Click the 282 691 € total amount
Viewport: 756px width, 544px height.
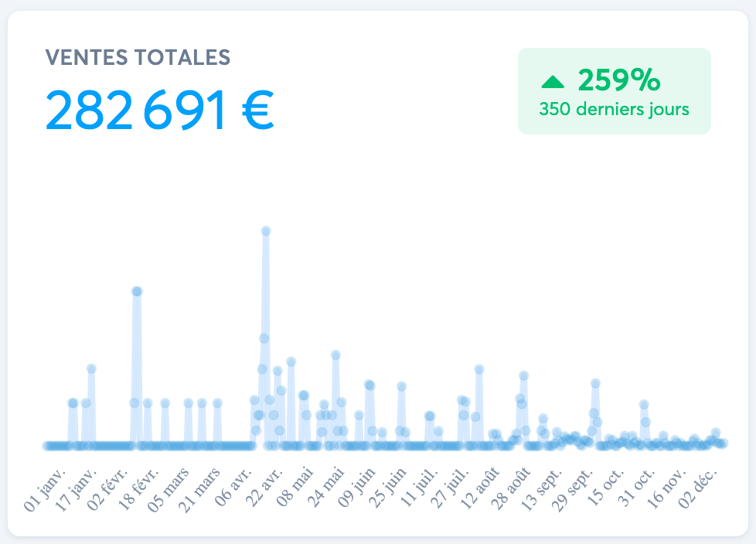point(160,110)
